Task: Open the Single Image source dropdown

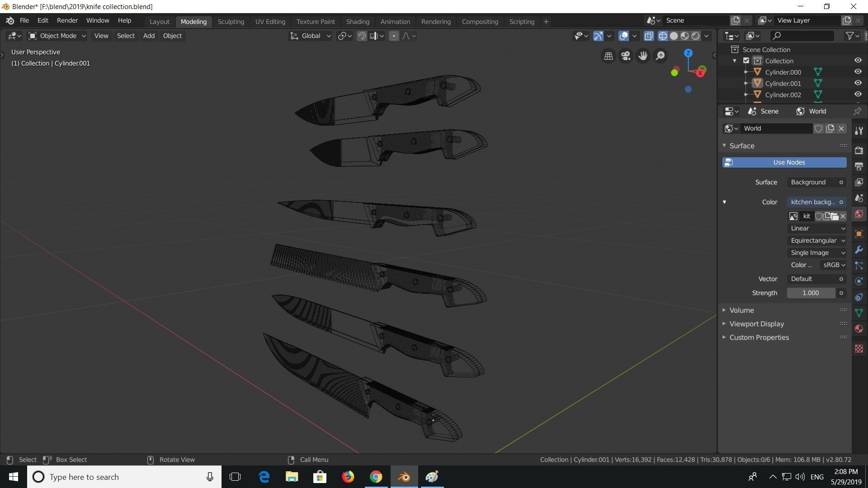Action: click(x=817, y=253)
